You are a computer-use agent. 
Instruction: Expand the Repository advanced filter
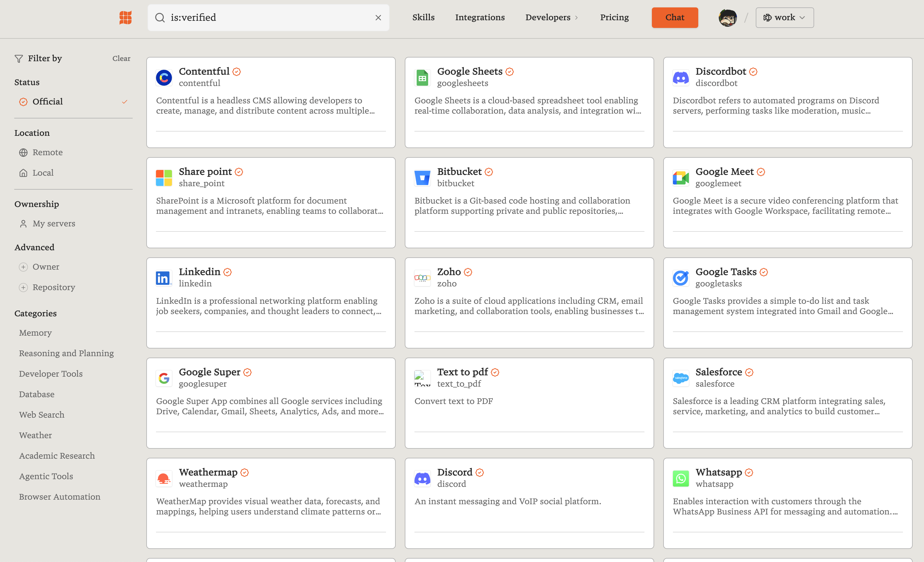tap(47, 287)
